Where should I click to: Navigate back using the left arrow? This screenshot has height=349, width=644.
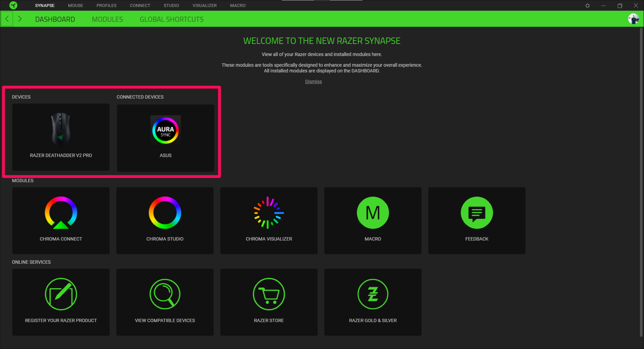click(x=7, y=19)
